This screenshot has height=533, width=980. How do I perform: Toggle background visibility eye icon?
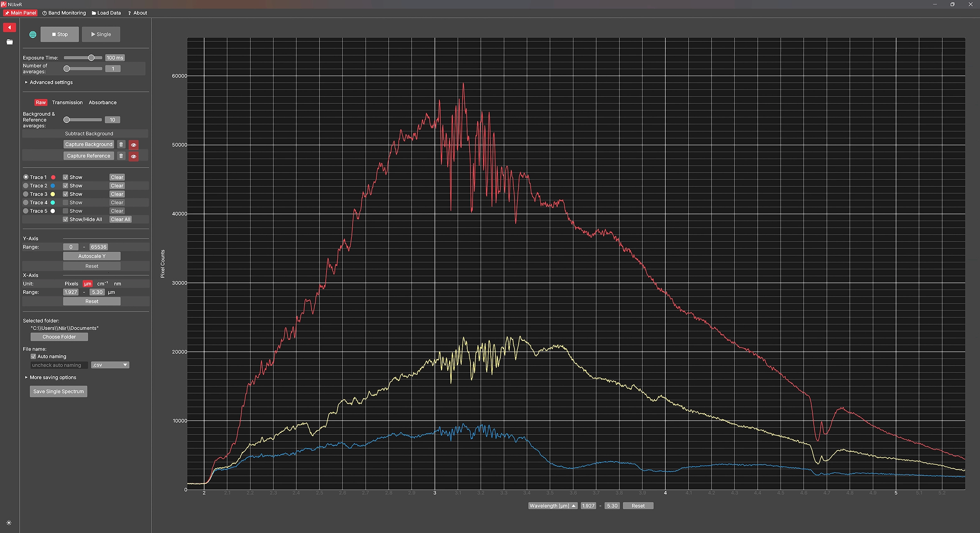tap(134, 145)
